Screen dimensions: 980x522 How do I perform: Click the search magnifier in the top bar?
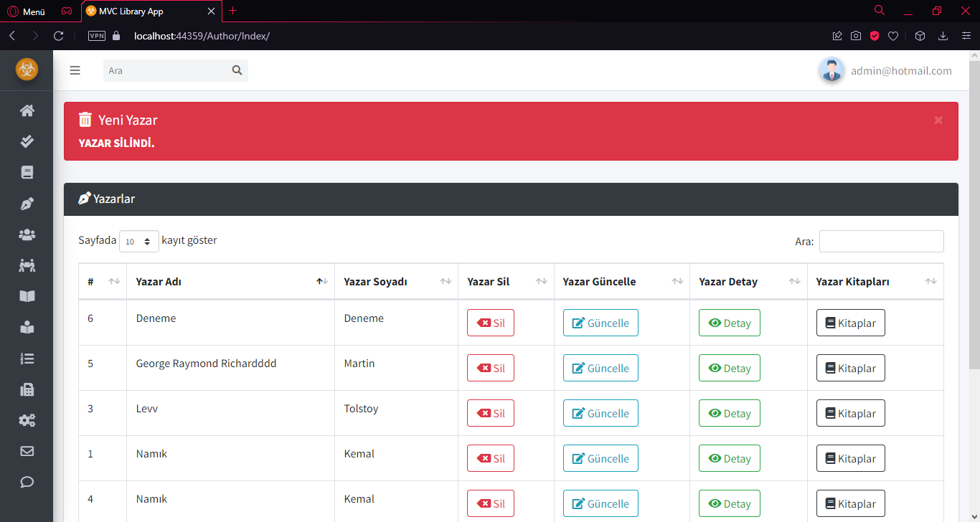(237, 70)
